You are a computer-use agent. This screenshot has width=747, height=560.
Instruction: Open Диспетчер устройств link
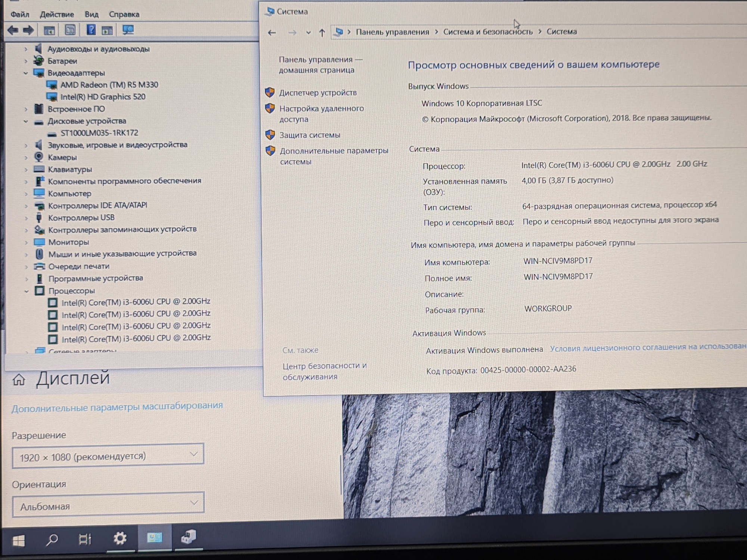(x=318, y=93)
